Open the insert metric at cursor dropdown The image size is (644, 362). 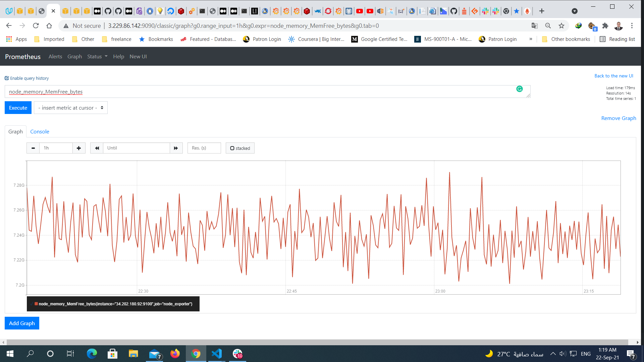coord(70,108)
